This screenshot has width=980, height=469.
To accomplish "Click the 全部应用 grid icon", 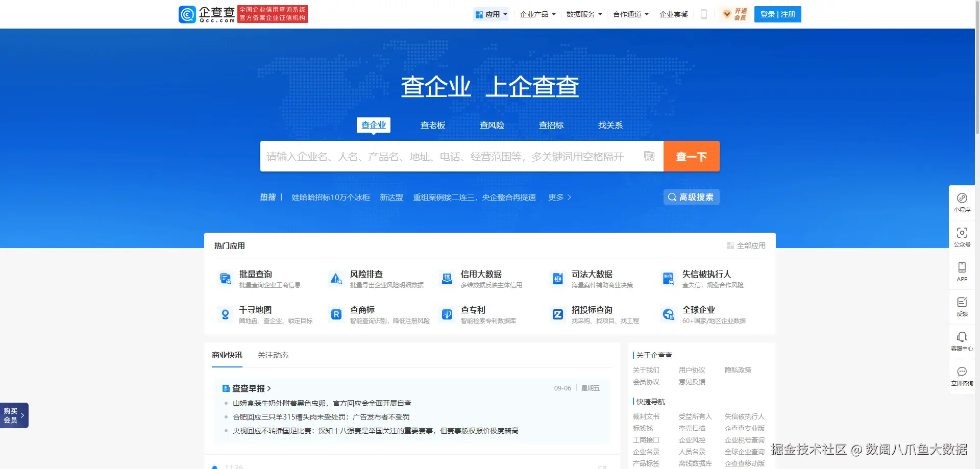I will (730, 245).
